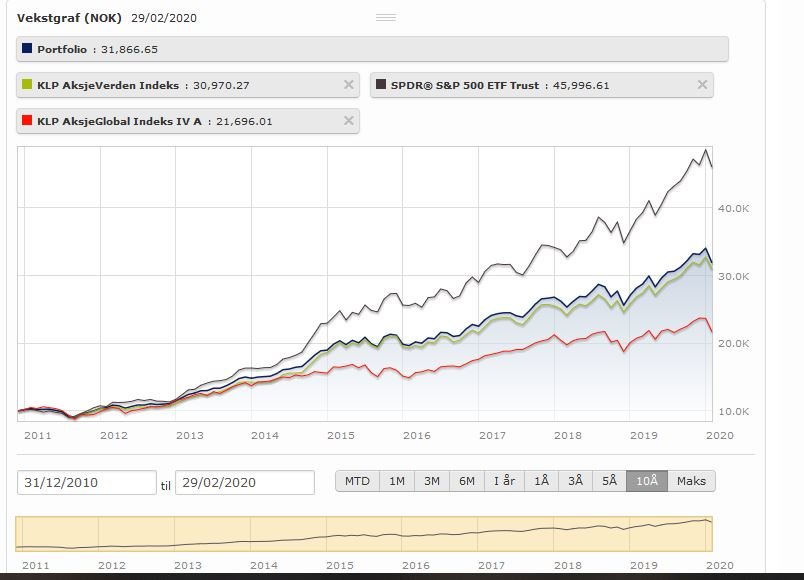Click the KLP AksjeGlobal Indeks IV A label

tap(119, 121)
